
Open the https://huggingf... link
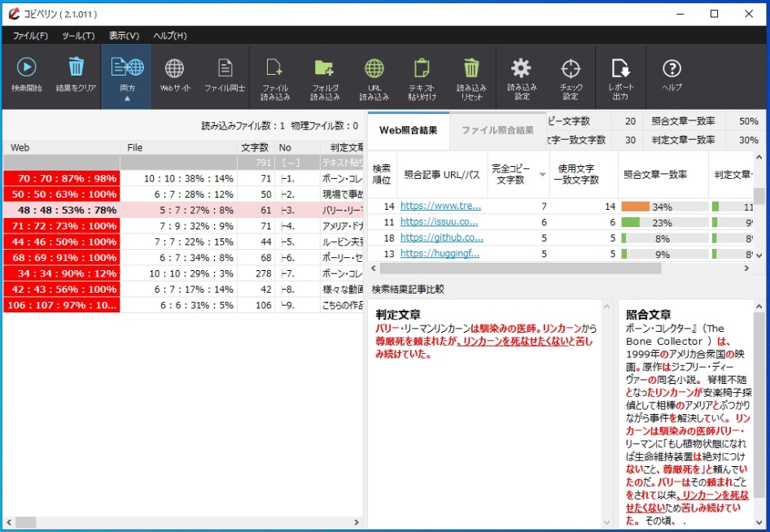pyautogui.click(x=440, y=253)
